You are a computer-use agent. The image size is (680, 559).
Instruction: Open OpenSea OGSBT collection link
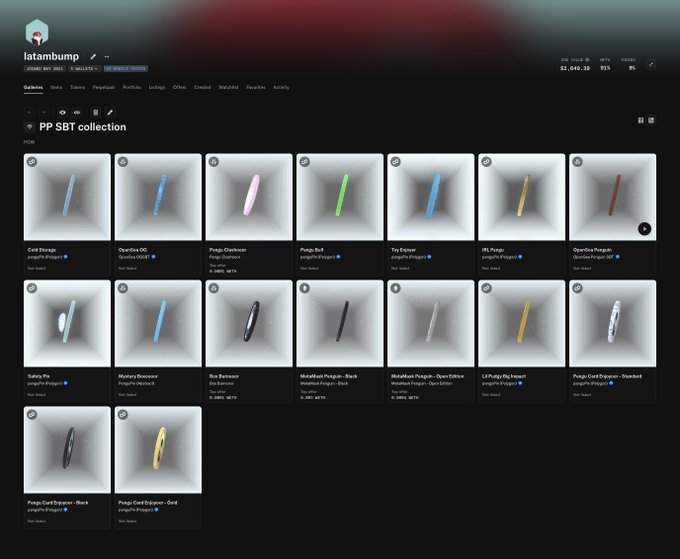pos(134,257)
